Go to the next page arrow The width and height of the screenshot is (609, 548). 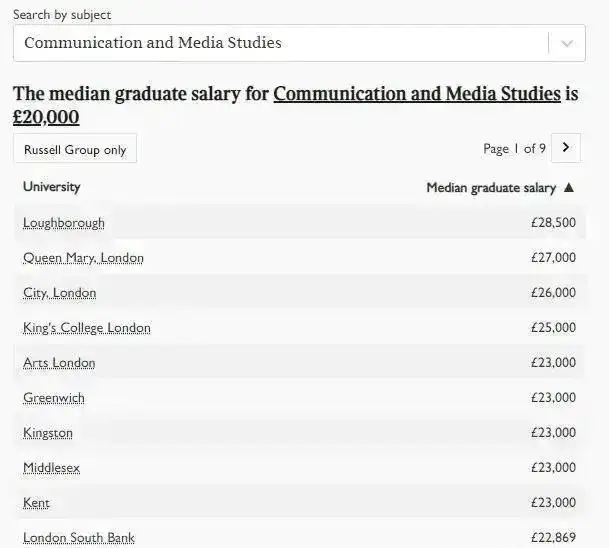tap(566, 148)
